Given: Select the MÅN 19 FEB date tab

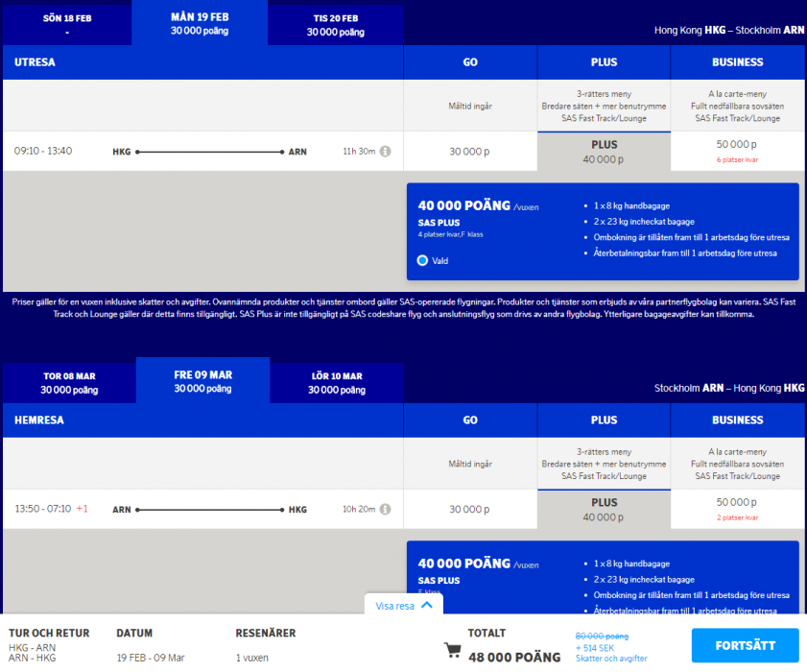Looking at the screenshot, I should point(200,25).
